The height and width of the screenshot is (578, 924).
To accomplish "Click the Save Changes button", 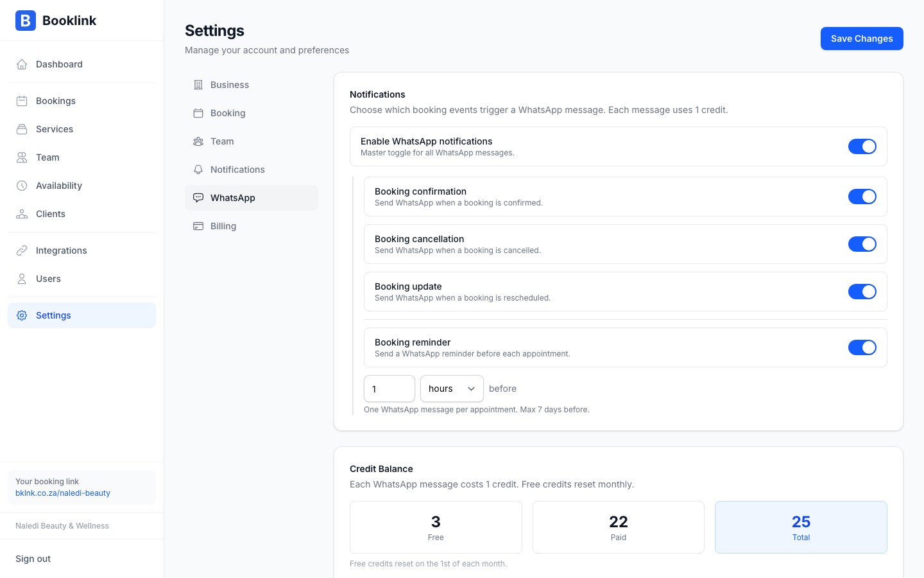I will click(x=861, y=39).
